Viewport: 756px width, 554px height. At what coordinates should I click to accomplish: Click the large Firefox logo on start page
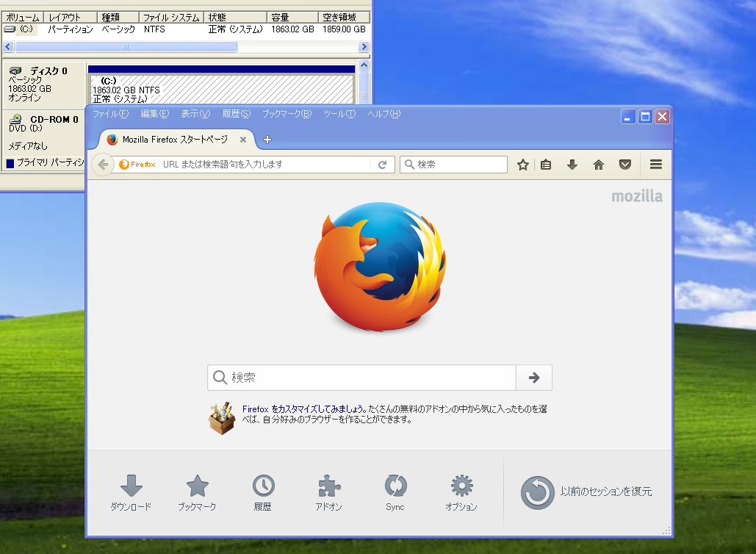380,267
